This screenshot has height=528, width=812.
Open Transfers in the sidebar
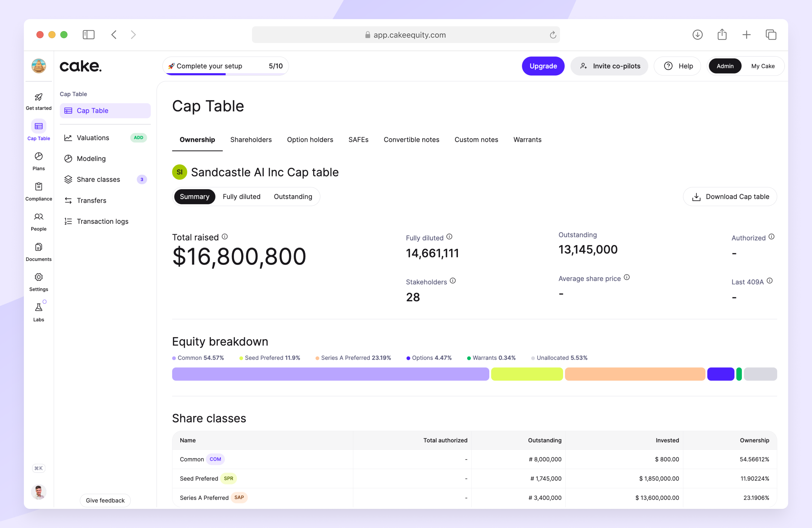[105, 200]
